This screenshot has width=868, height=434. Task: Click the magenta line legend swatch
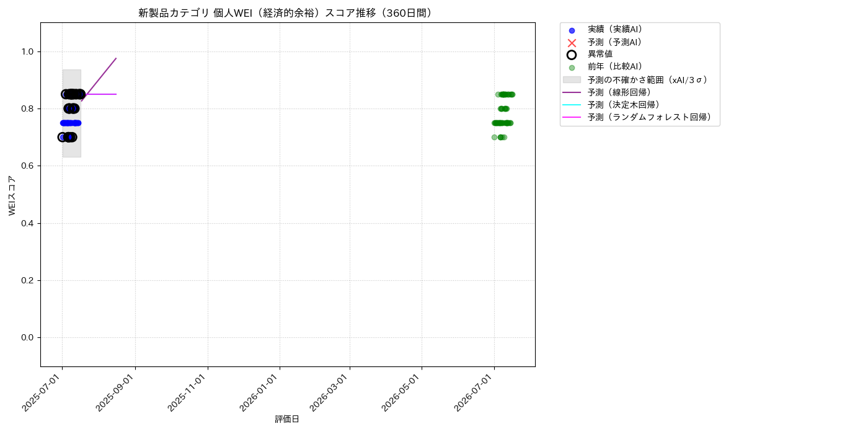[572, 117]
